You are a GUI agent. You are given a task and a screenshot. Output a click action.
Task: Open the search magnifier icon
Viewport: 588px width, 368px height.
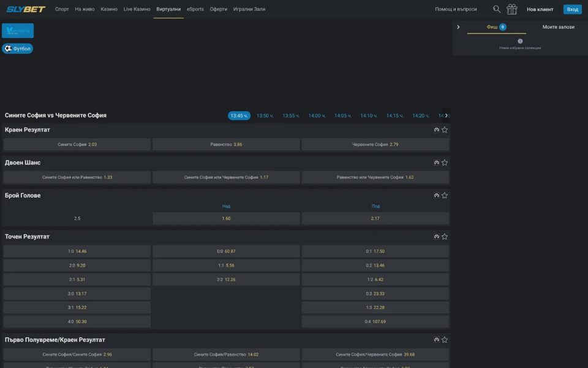[497, 9]
